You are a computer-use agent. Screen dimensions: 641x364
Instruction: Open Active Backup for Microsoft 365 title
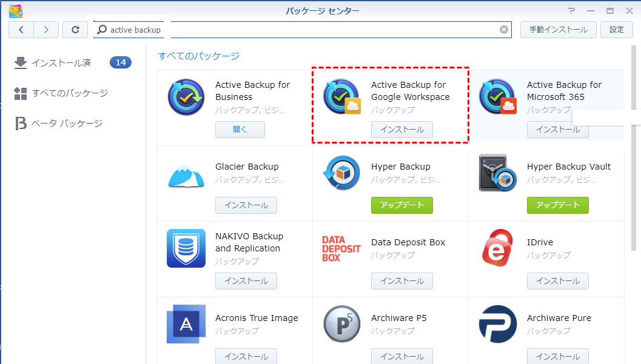pyautogui.click(x=564, y=91)
